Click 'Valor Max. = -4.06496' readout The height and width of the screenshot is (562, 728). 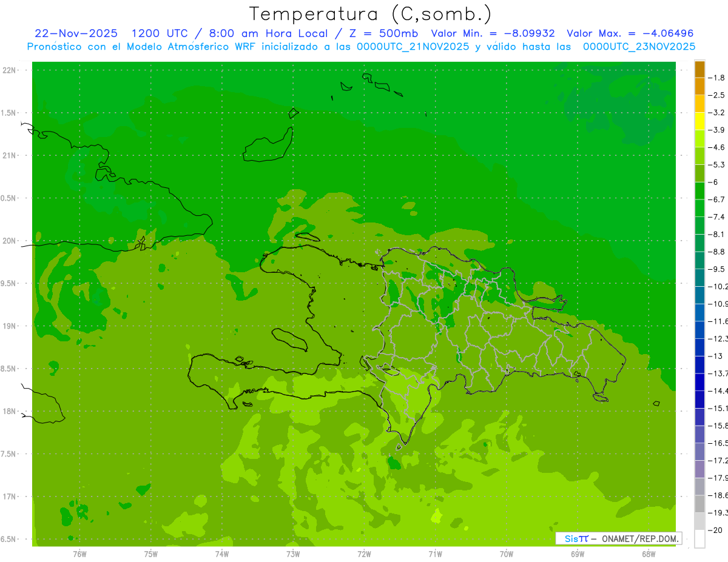[x=630, y=33]
